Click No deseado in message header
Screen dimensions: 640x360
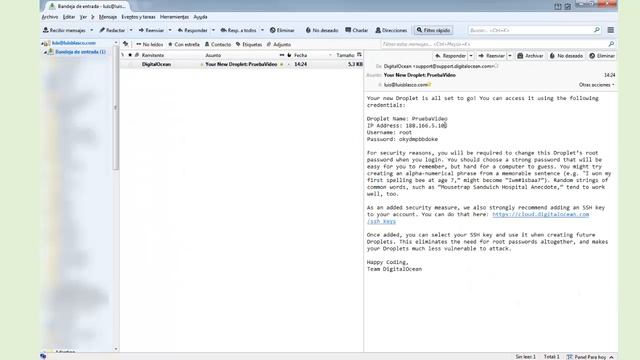pos(567,56)
